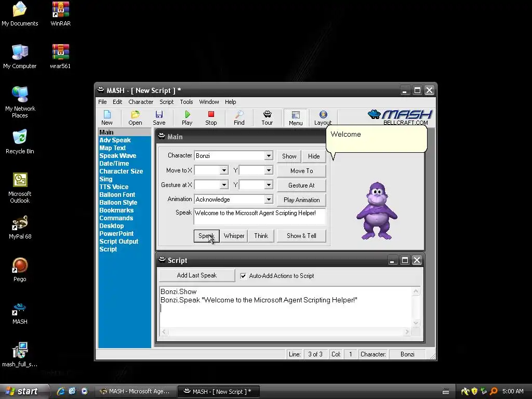Screen dimensions: 532x399
Task: Run the script with the Play icon
Action: pyautogui.click(x=187, y=118)
